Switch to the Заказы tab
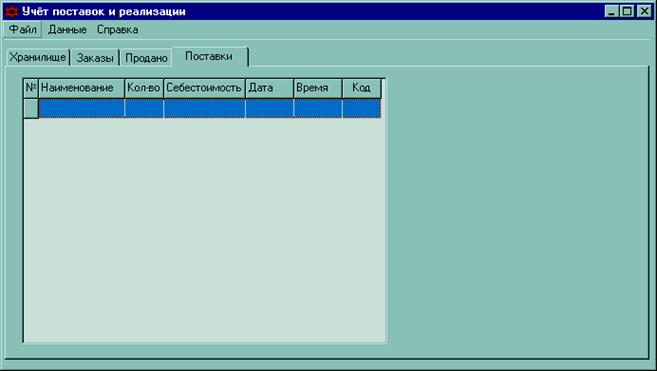 point(95,58)
